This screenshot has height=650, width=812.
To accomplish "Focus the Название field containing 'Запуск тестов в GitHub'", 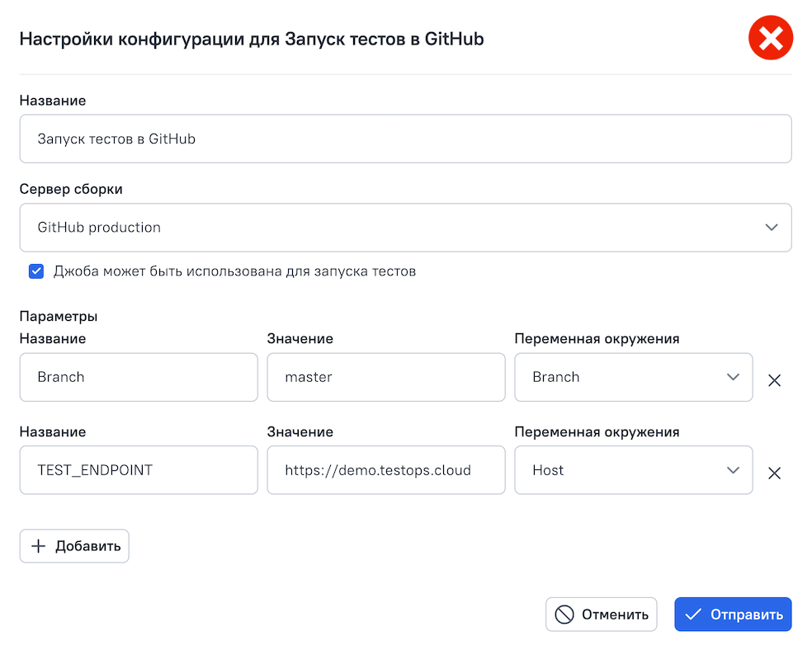I will [x=404, y=139].
